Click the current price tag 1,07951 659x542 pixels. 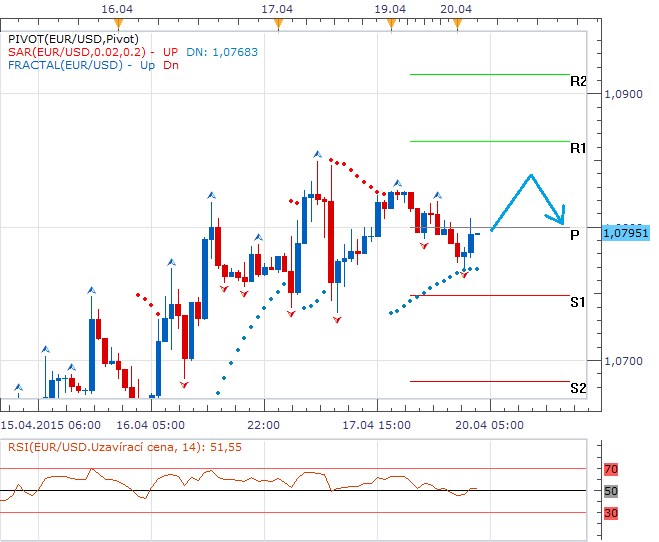(x=626, y=233)
